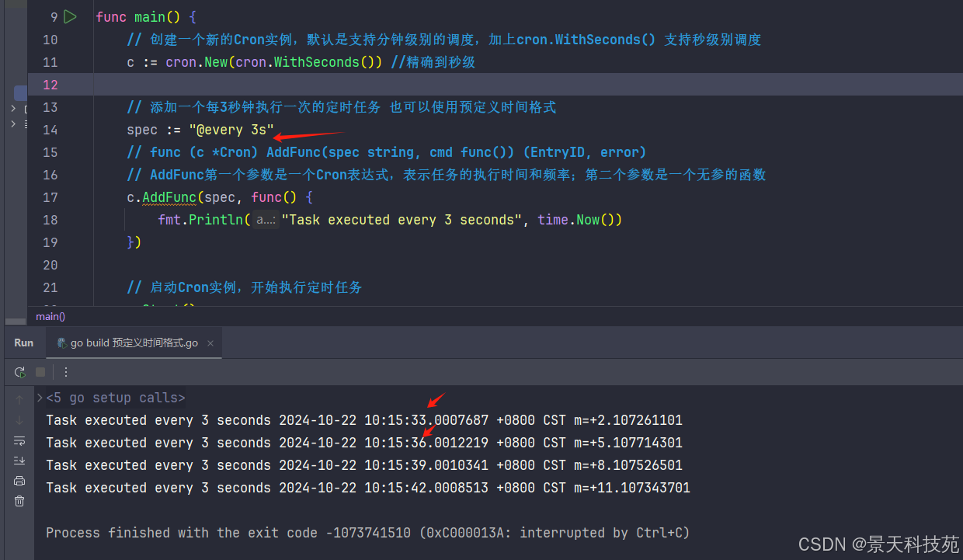Click line number 21 in the gutter
The height and width of the screenshot is (560, 963).
(x=50, y=287)
